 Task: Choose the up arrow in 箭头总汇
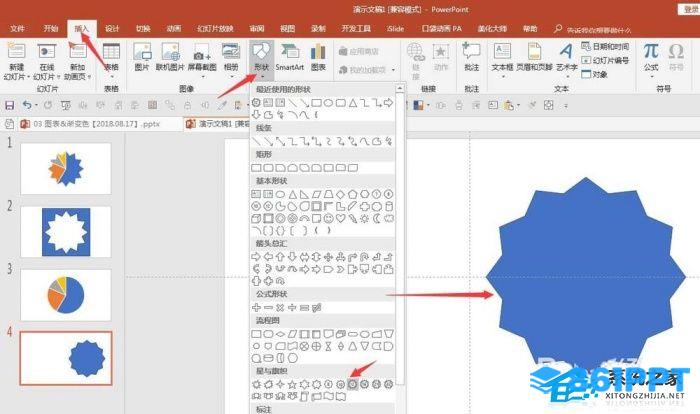[x=280, y=257]
